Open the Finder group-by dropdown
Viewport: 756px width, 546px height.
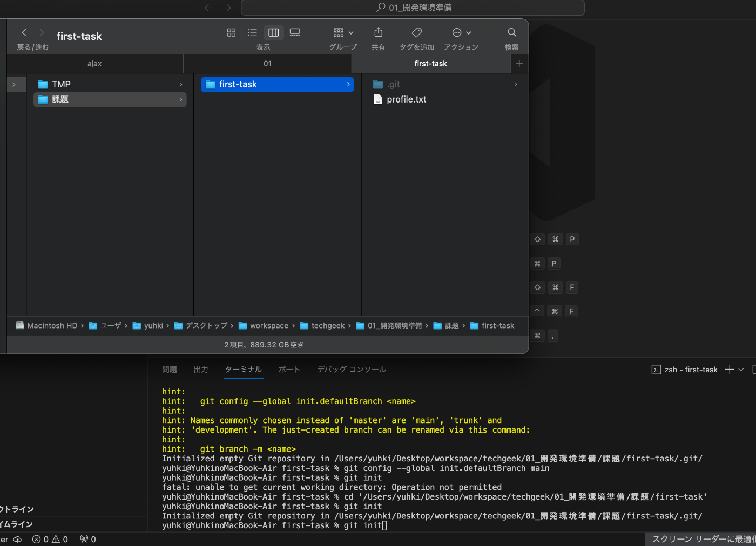[x=343, y=32]
